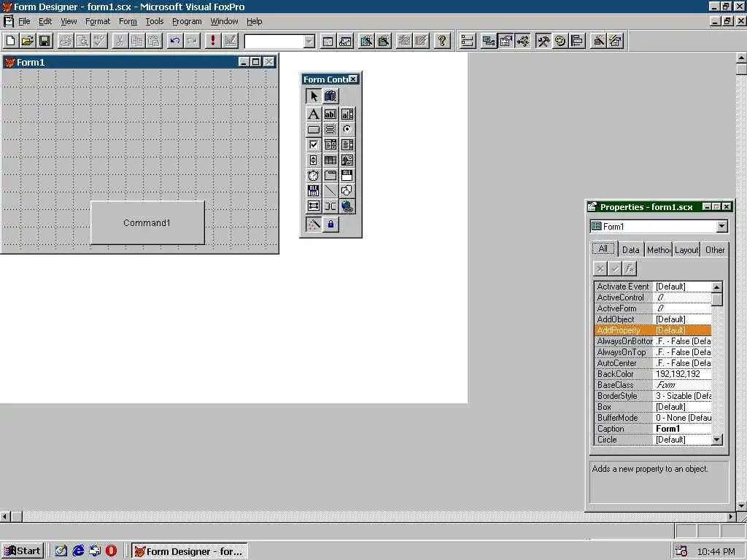Switch to the Methods tab in Properties
Screen dimensions: 747x560
pos(659,250)
